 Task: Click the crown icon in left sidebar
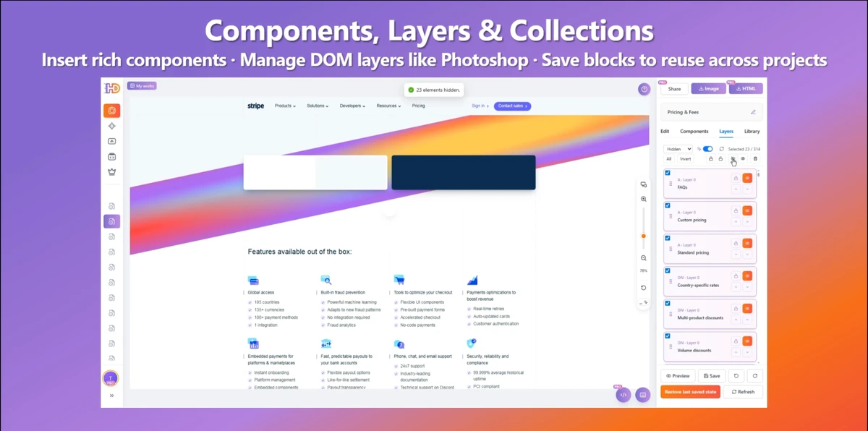click(111, 171)
